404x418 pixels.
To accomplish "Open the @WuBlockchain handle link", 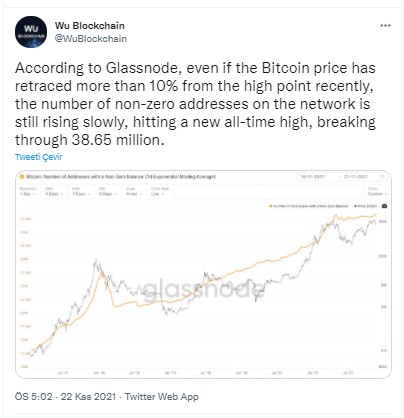I will (x=91, y=39).
